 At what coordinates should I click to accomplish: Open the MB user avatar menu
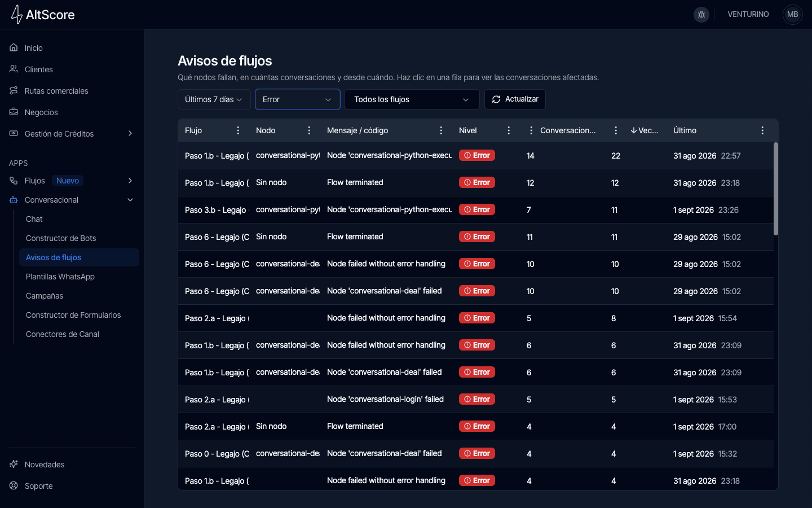792,15
